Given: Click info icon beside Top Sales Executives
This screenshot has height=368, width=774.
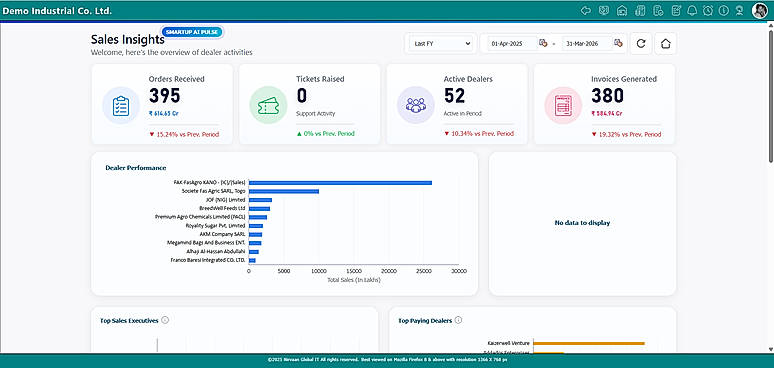Looking at the screenshot, I should coord(165,320).
